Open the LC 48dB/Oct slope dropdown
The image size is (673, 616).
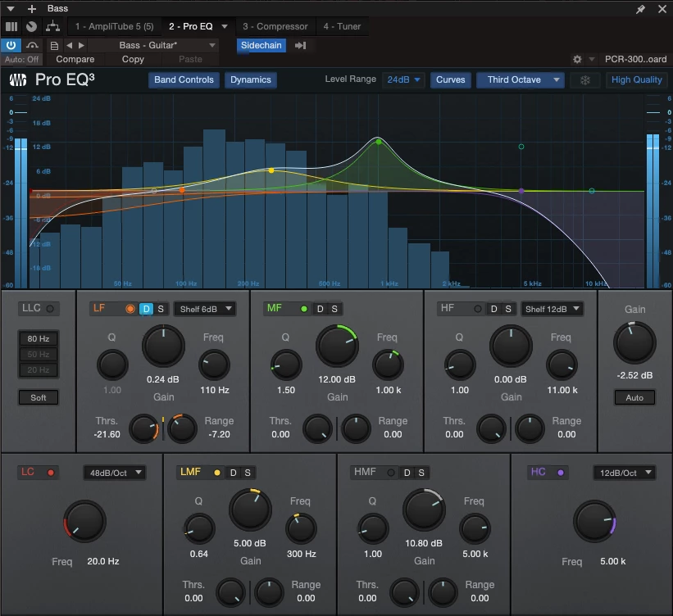pyautogui.click(x=114, y=473)
